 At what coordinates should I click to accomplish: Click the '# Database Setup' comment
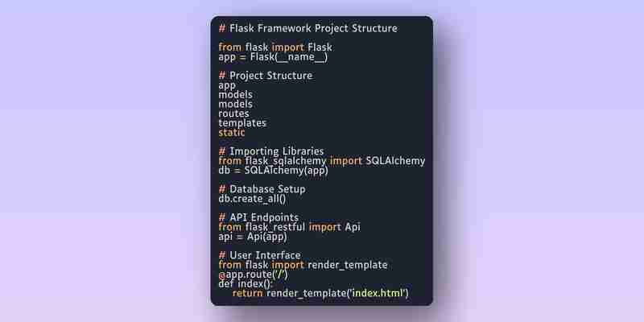coord(262,189)
